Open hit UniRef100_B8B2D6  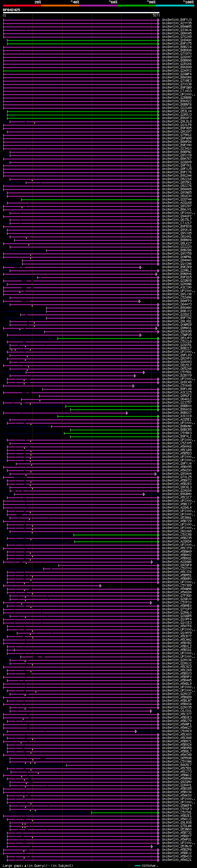177,250
